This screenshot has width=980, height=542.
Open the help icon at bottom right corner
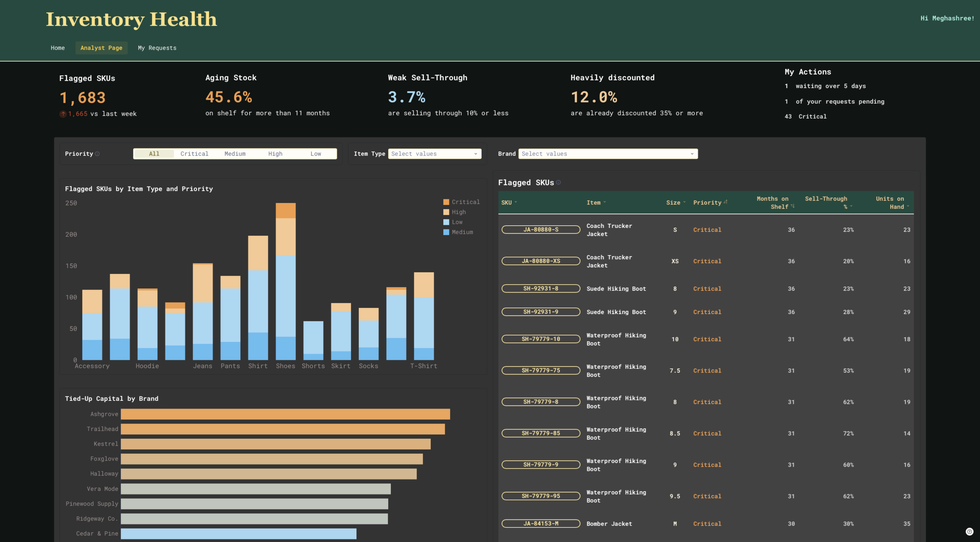tap(969, 531)
